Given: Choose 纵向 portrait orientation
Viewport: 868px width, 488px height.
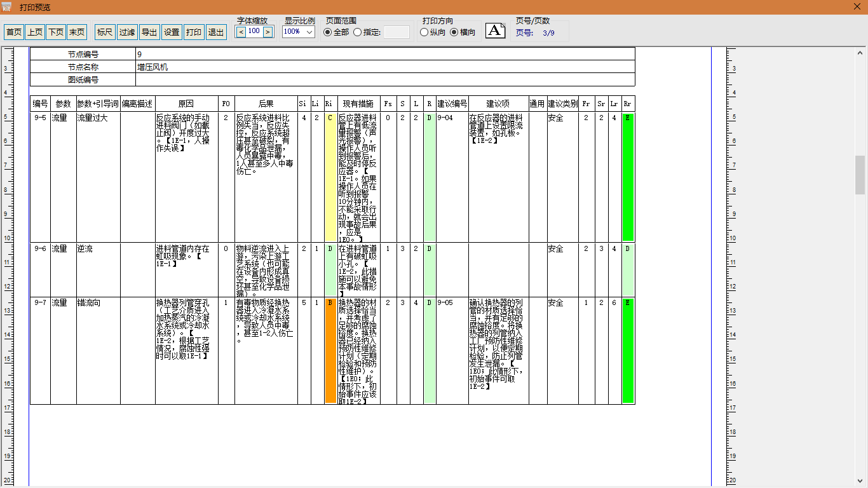Looking at the screenshot, I should coord(433,32).
